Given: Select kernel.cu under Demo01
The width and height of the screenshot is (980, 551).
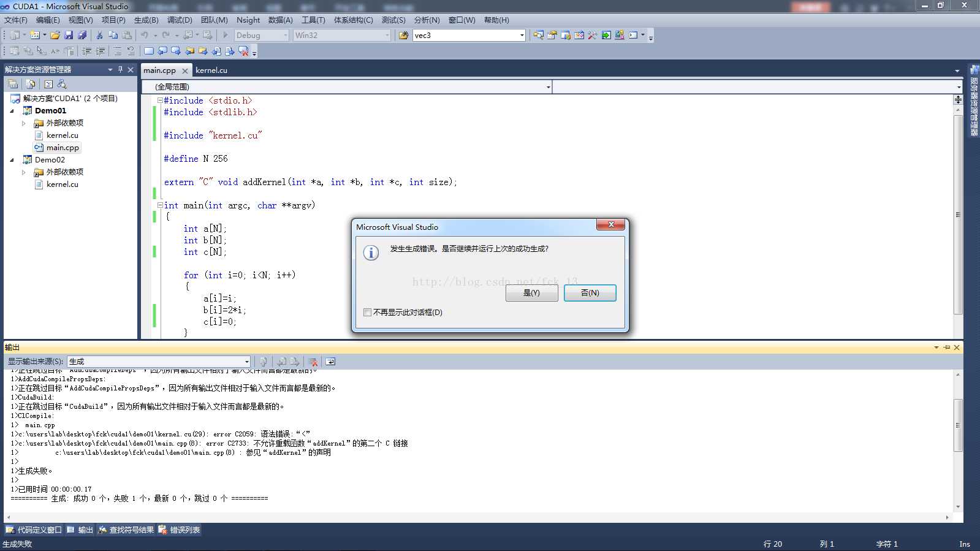Looking at the screenshot, I should (62, 135).
